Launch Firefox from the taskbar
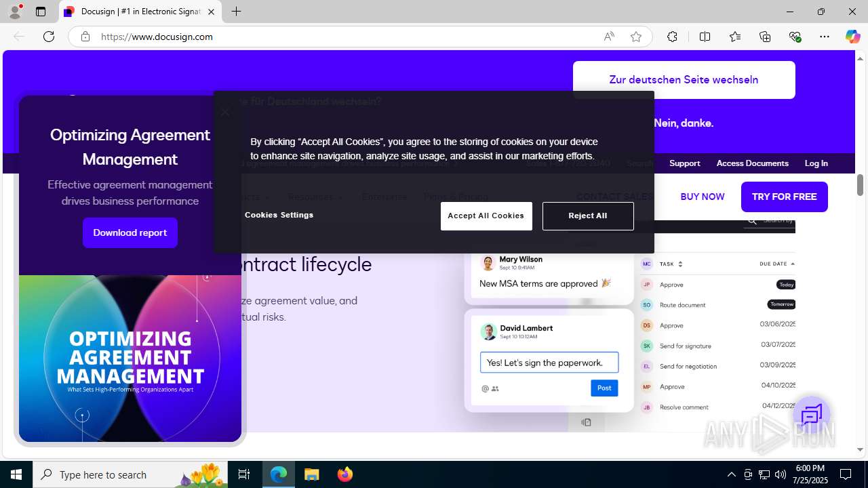This screenshot has width=868, height=488. (x=345, y=474)
